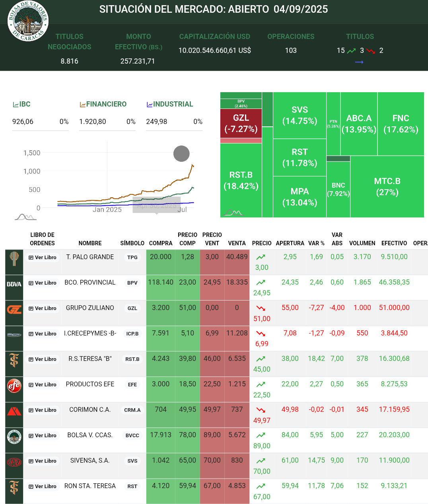
Task: Open Ver Libro for Bolsa V. Ccas.
Action: [43, 436]
